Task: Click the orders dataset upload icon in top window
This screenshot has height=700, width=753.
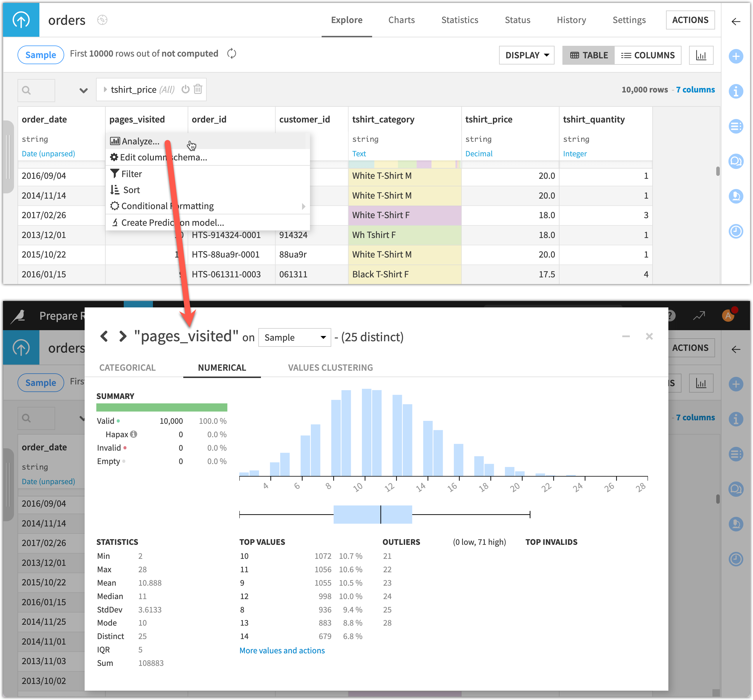Action: [x=21, y=20]
